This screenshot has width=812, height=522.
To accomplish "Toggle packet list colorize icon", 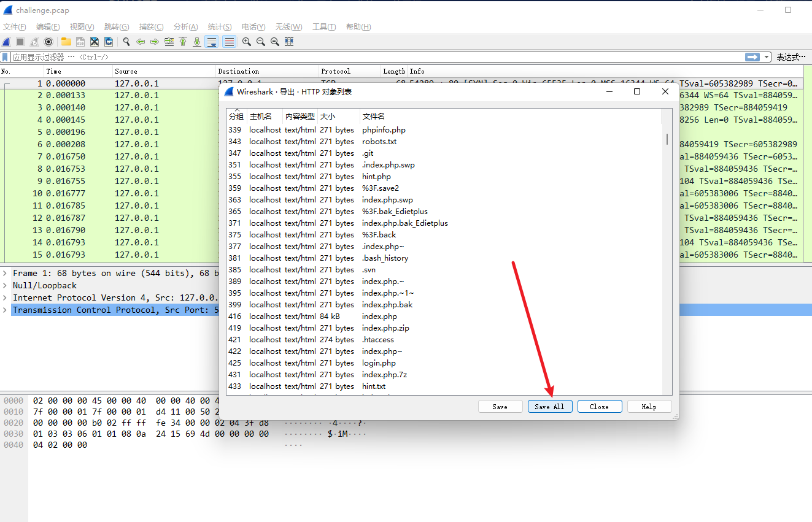I will pos(229,42).
